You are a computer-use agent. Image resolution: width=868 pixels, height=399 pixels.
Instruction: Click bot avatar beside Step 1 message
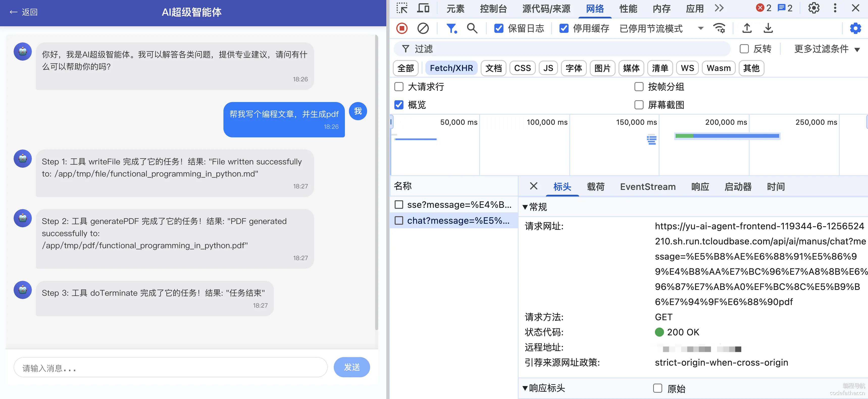22,158
